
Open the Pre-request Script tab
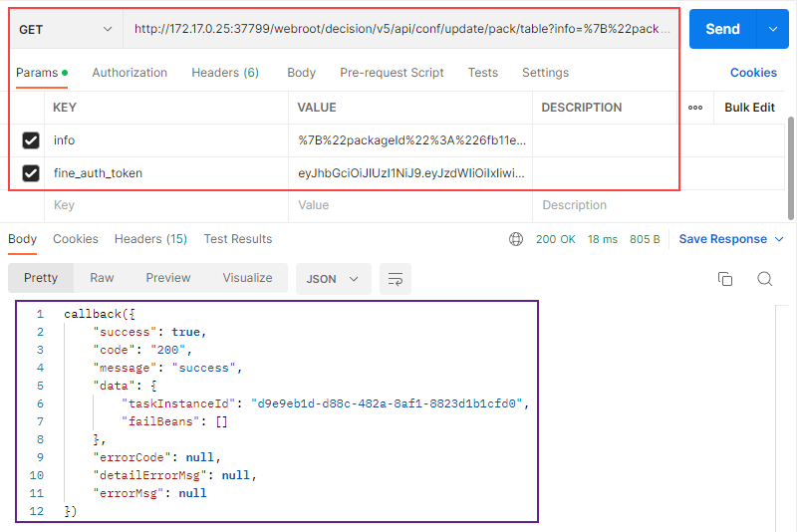(x=392, y=73)
